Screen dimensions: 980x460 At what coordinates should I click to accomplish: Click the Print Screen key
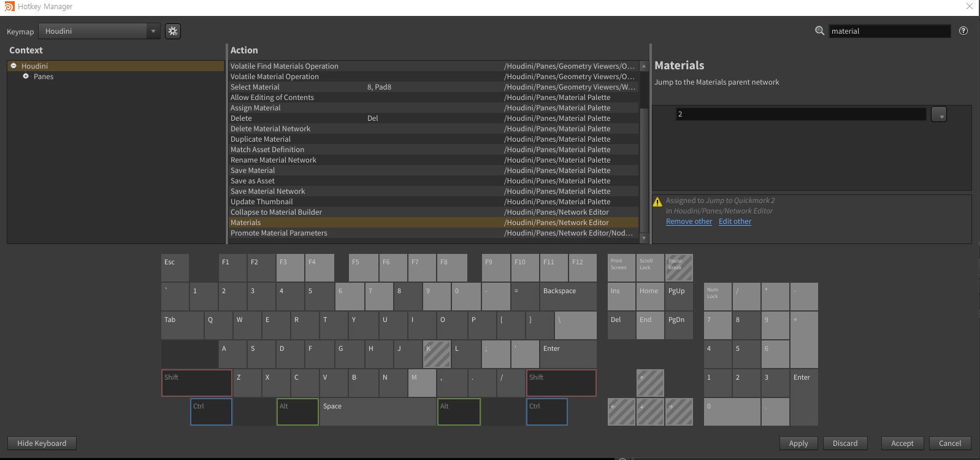pos(621,267)
